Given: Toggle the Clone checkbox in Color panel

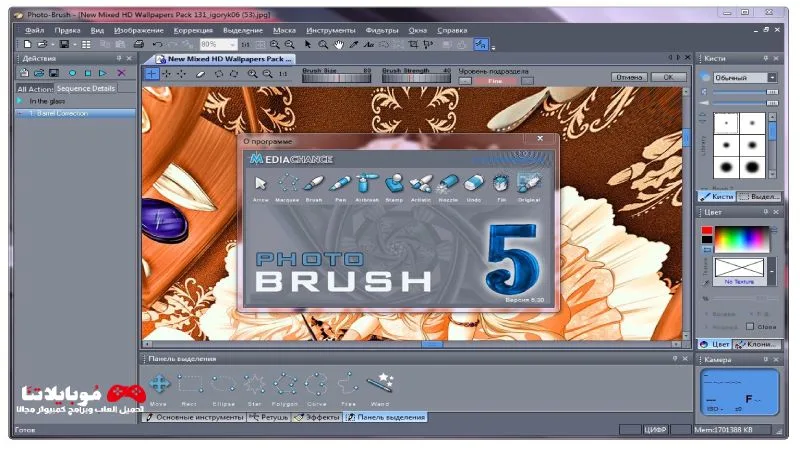Looking at the screenshot, I should point(750,326).
